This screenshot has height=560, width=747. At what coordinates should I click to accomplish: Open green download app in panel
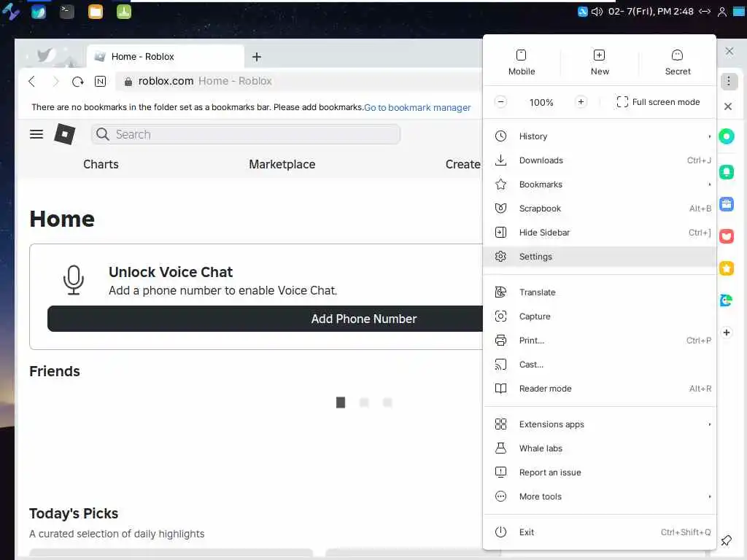(x=124, y=12)
